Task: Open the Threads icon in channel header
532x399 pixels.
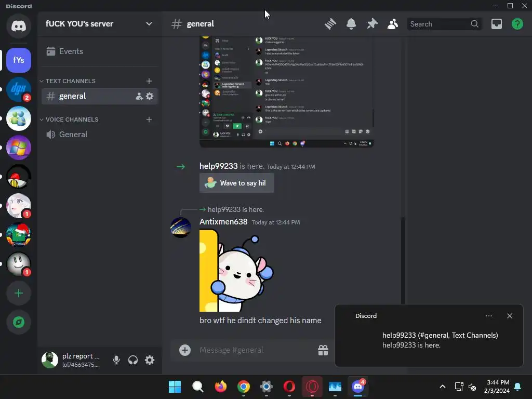Action: click(x=330, y=24)
